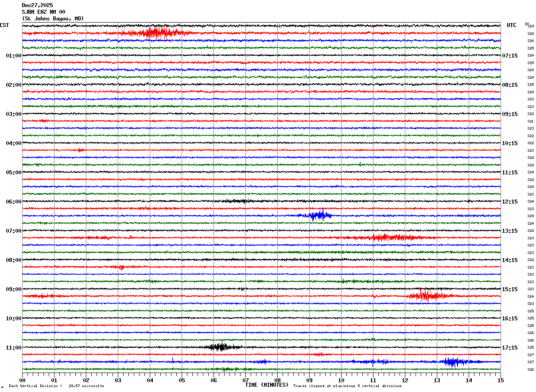
Task: Click the red seismic burst in the 09:00 hour
Action: click(429, 296)
